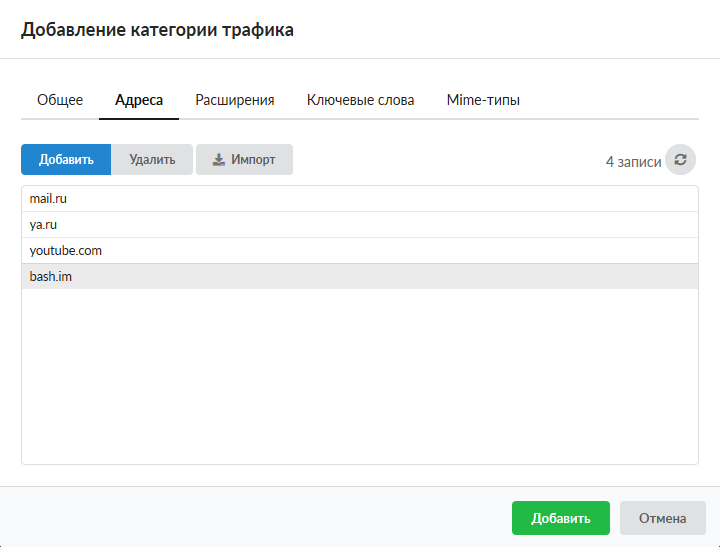Click the download arrow icon on Импорт
Image resolution: width=720 pixels, height=547 pixels.
pyautogui.click(x=219, y=160)
